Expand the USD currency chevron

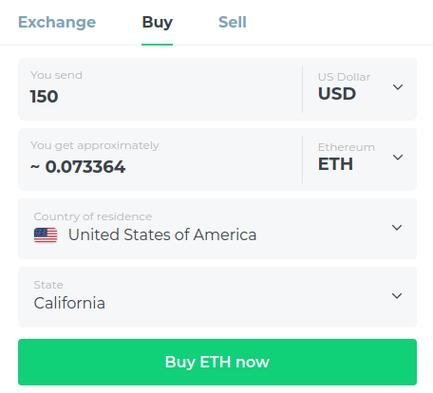coord(398,87)
